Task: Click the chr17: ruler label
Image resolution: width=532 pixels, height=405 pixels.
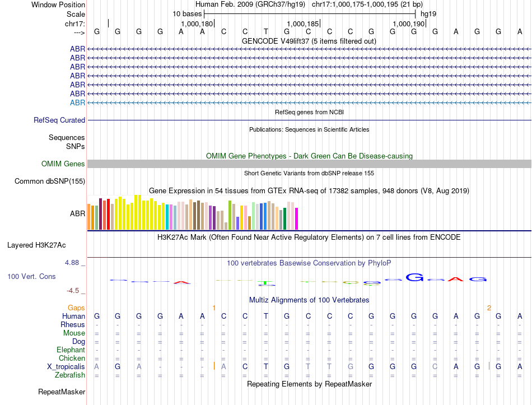Action: click(75, 24)
